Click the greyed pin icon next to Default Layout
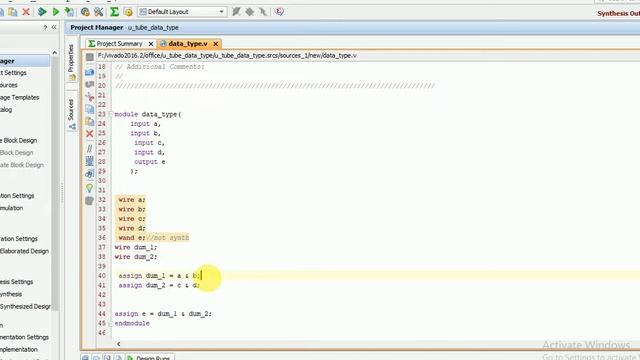The image size is (640, 360). 236,12
